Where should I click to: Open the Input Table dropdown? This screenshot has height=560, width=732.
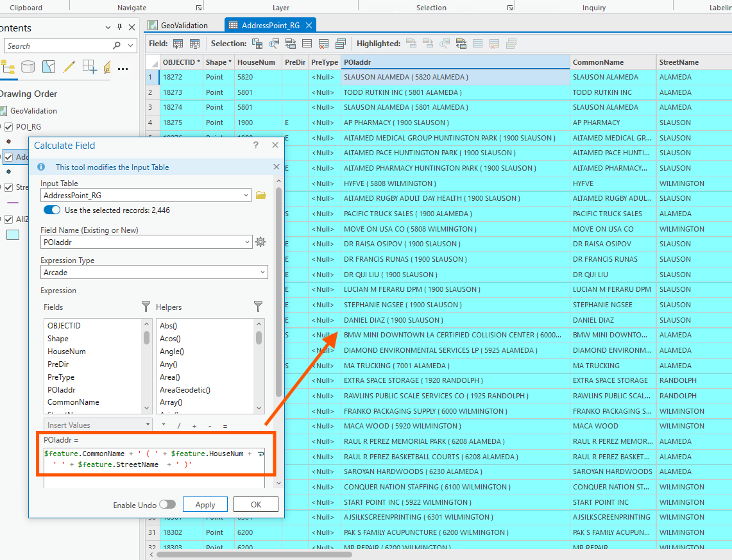click(x=246, y=195)
